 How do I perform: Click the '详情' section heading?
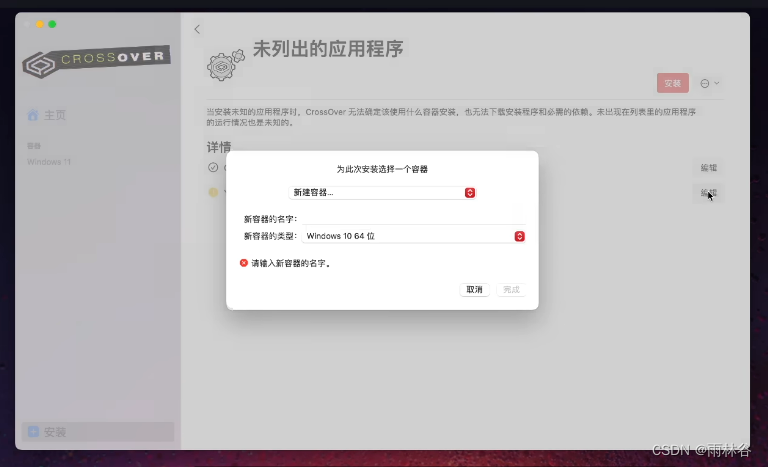[219, 147]
